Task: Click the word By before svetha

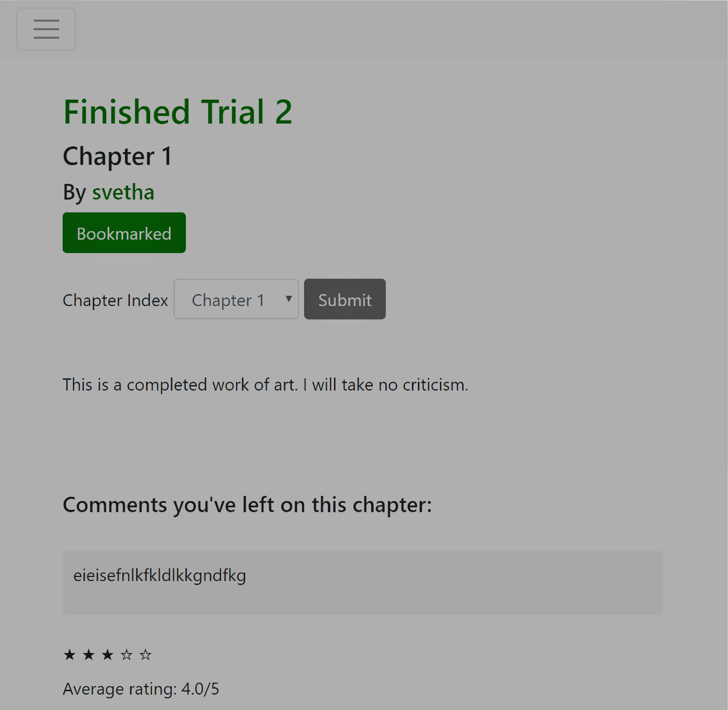Action: [x=75, y=193]
